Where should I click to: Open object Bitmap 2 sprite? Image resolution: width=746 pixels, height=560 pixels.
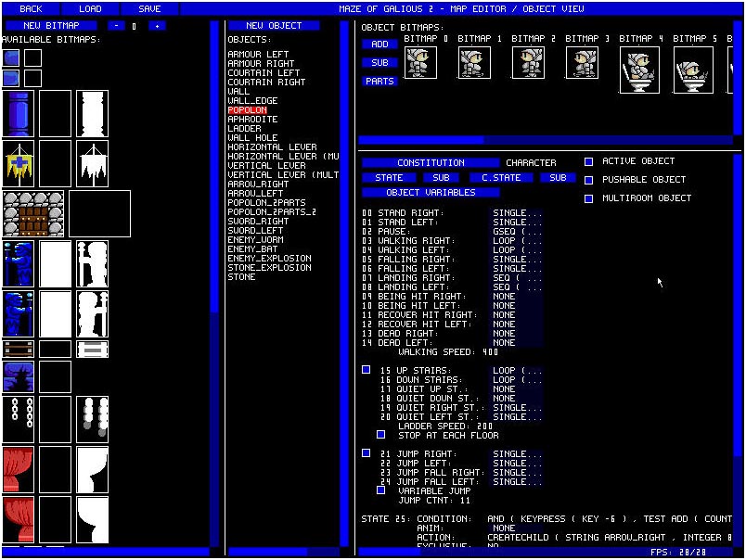tap(528, 62)
